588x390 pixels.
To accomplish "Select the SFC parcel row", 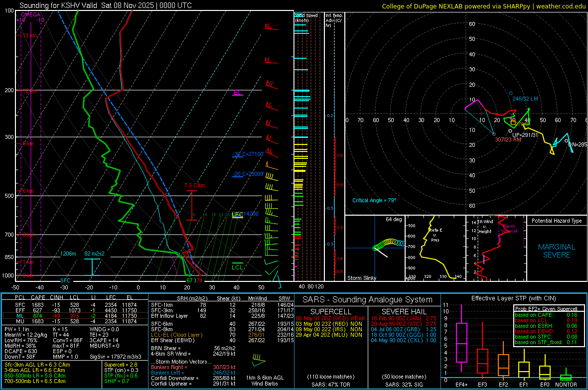I will click(75, 305).
